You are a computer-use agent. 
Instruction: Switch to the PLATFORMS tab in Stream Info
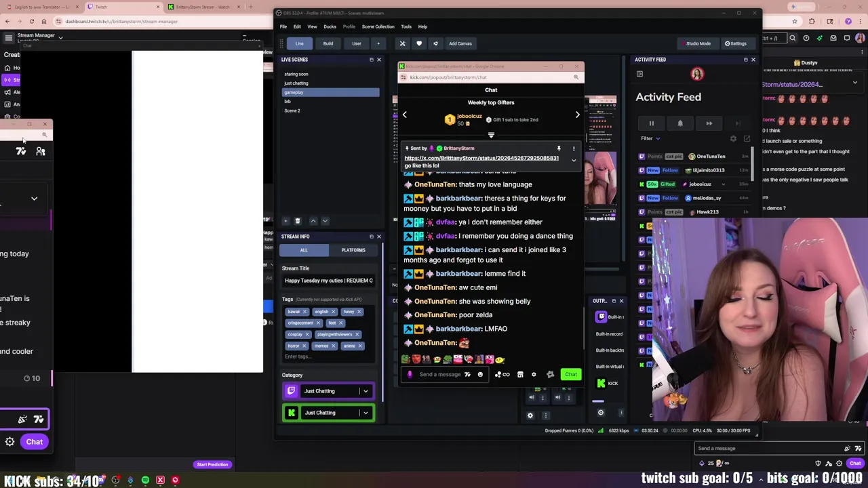click(353, 250)
